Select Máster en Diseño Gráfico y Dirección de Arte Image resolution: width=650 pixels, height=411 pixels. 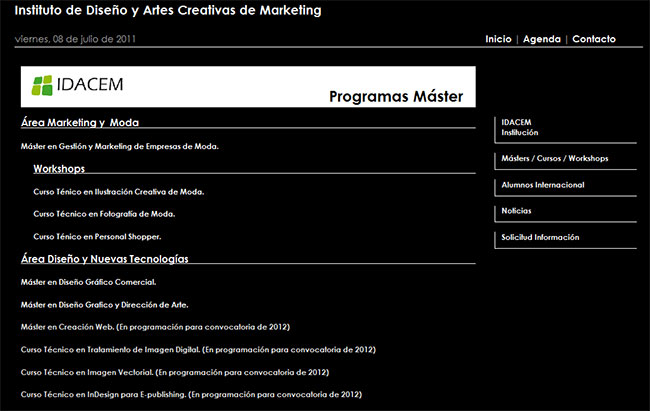pos(104,304)
